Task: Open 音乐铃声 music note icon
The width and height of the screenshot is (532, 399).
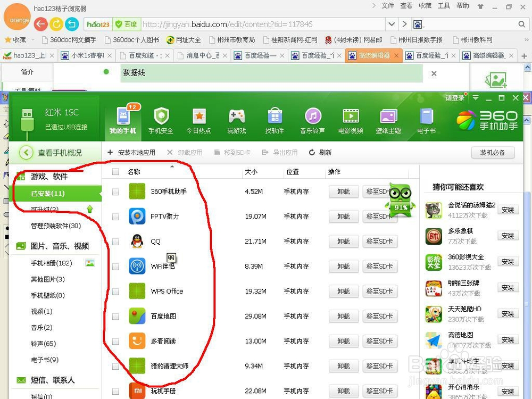Action: (x=313, y=116)
